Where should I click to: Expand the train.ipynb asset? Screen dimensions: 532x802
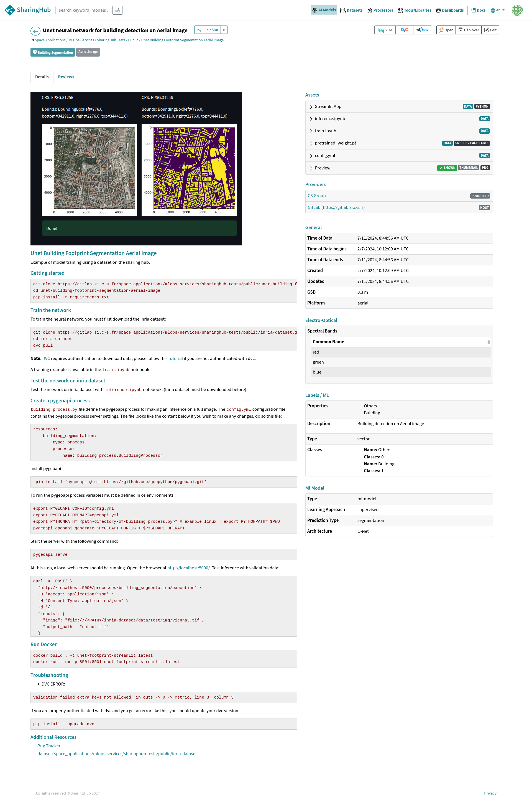tap(399, 131)
